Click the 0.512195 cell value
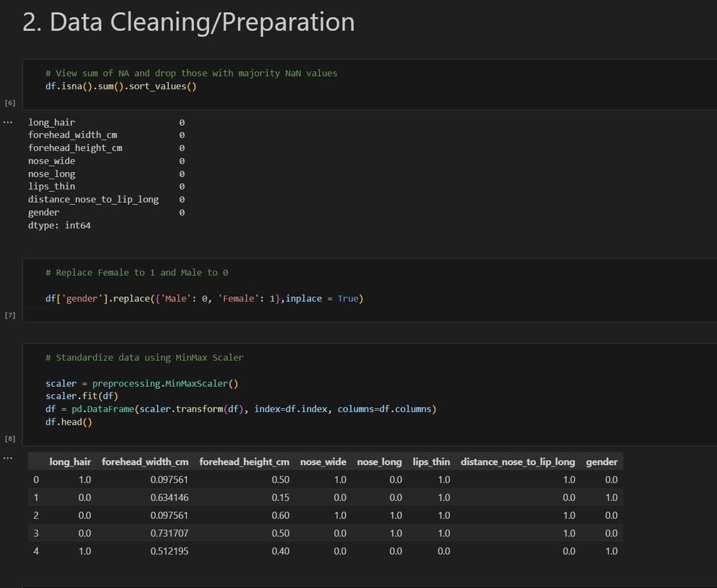Image resolution: width=717 pixels, height=588 pixels. (169, 551)
